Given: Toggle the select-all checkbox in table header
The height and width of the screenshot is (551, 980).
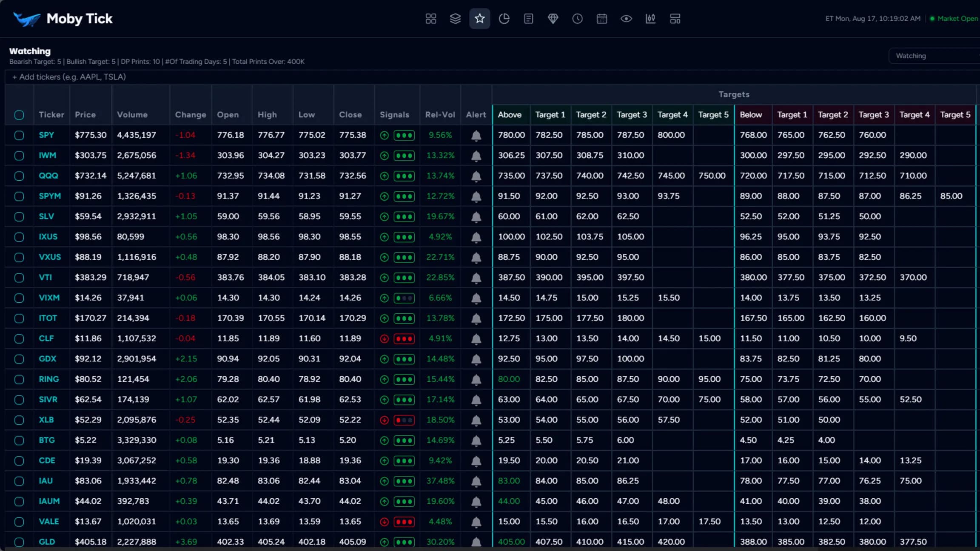Looking at the screenshot, I should [19, 115].
